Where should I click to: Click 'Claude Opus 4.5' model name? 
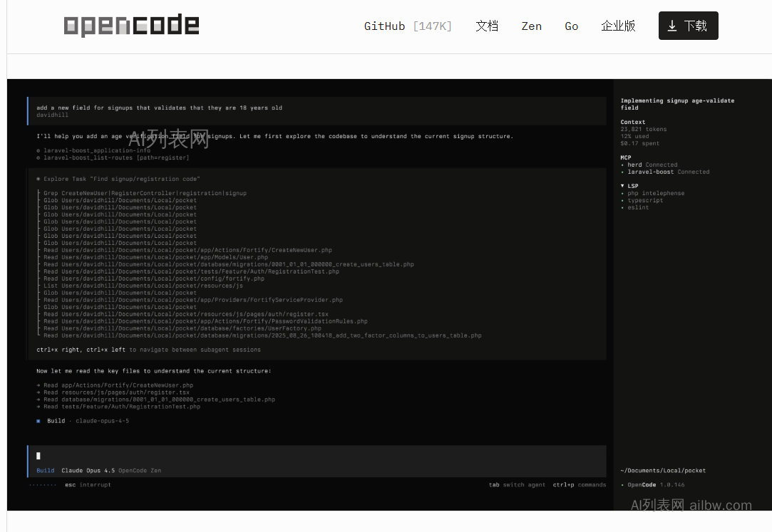(88, 471)
